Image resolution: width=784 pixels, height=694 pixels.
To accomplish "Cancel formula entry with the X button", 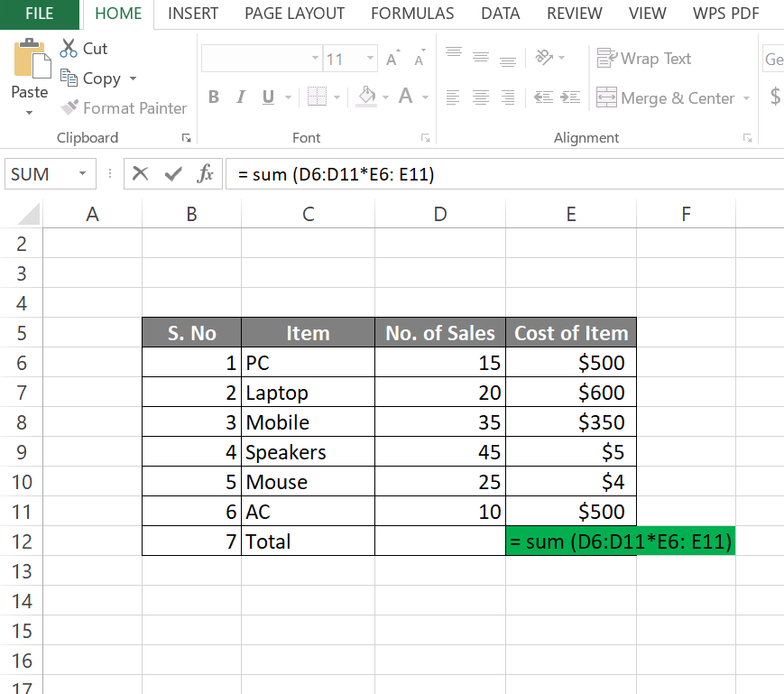I will (x=141, y=173).
